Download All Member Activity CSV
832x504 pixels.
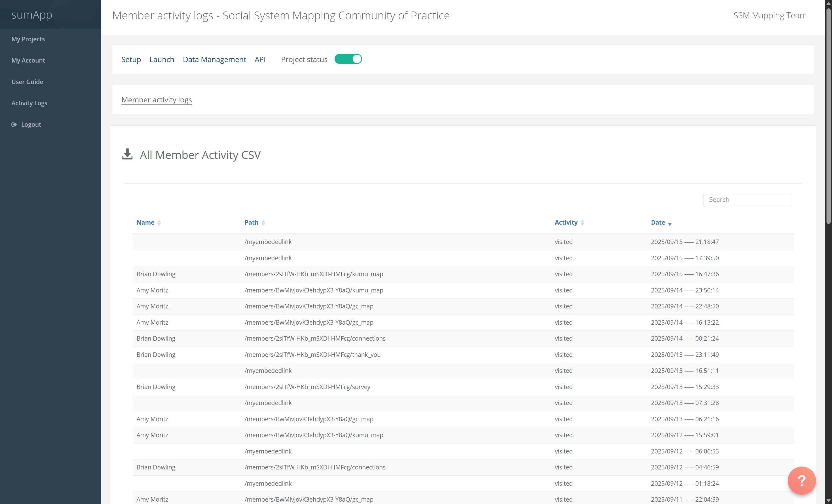click(x=200, y=155)
